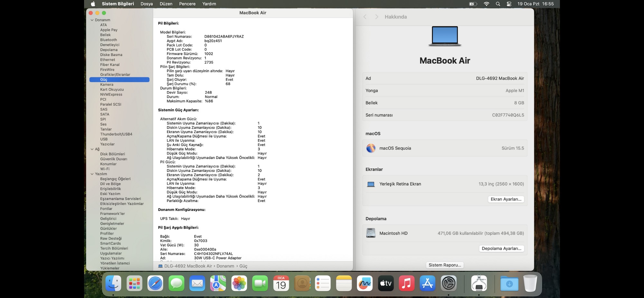Open Control Center in menu bar

point(509,4)
